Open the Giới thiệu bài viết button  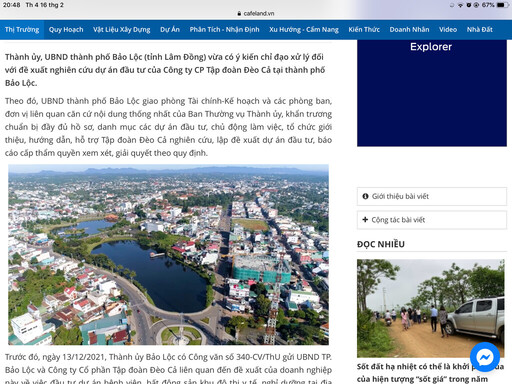click(432, 196)
